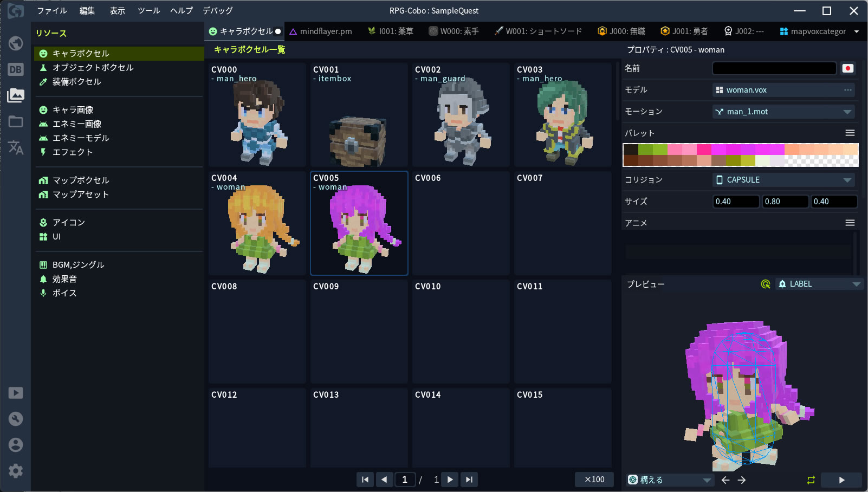Open the LABEL dropdown in preview
The image size is (868, 492).
[856, 284]
